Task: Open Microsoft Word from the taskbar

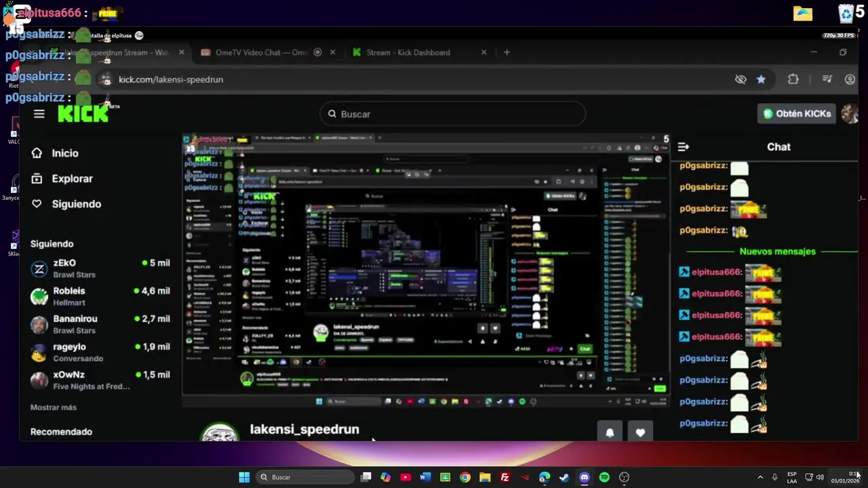Action: (x=425, y=477)
